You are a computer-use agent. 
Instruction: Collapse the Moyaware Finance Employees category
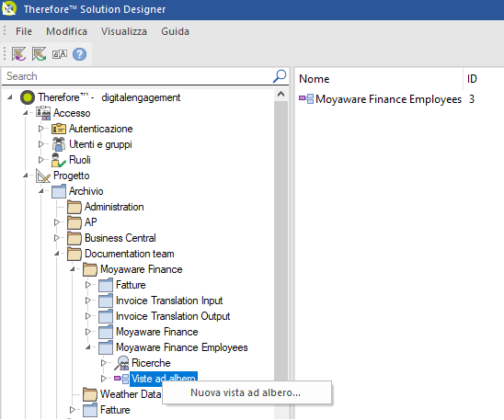[88, 347]
